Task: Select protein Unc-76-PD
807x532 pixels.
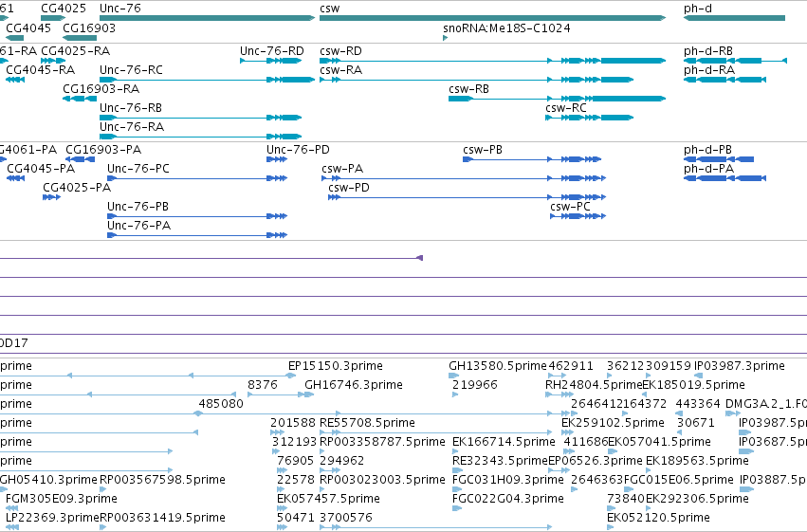Action: pyautogui.click(x=277, y=159)
